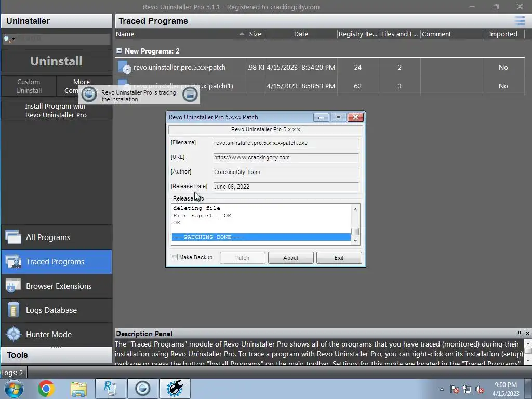Select the ---PATCHING DONE--- line
532x399 pixels.
click(261, 237)
